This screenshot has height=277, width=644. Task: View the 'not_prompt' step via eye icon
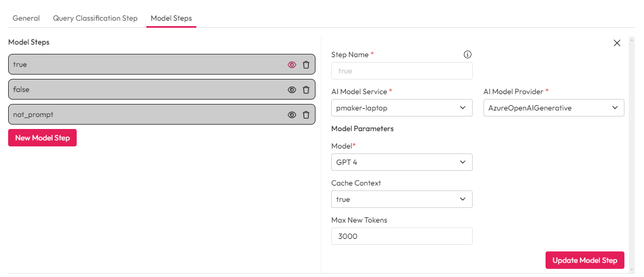click(292, 115)
